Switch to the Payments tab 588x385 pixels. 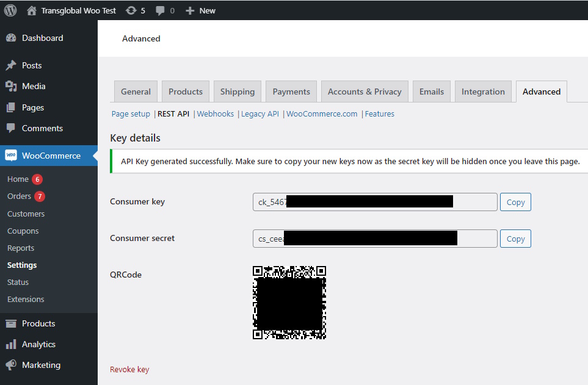coord(291,92)
